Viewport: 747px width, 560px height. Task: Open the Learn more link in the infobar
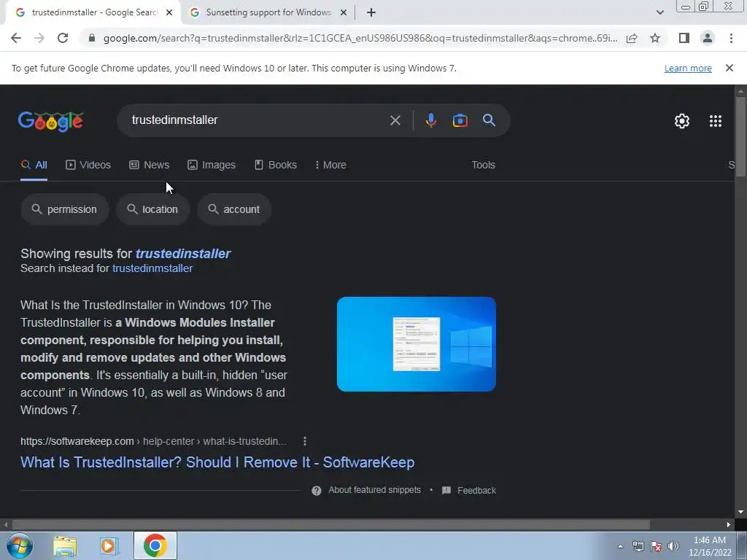tap(688, 68)
